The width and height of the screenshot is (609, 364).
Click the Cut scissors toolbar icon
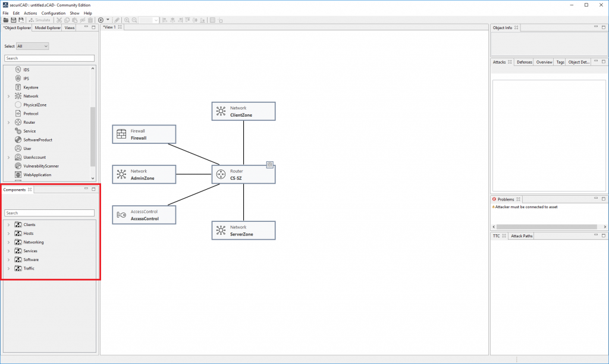pyautogui.click(x=59, y=20)
